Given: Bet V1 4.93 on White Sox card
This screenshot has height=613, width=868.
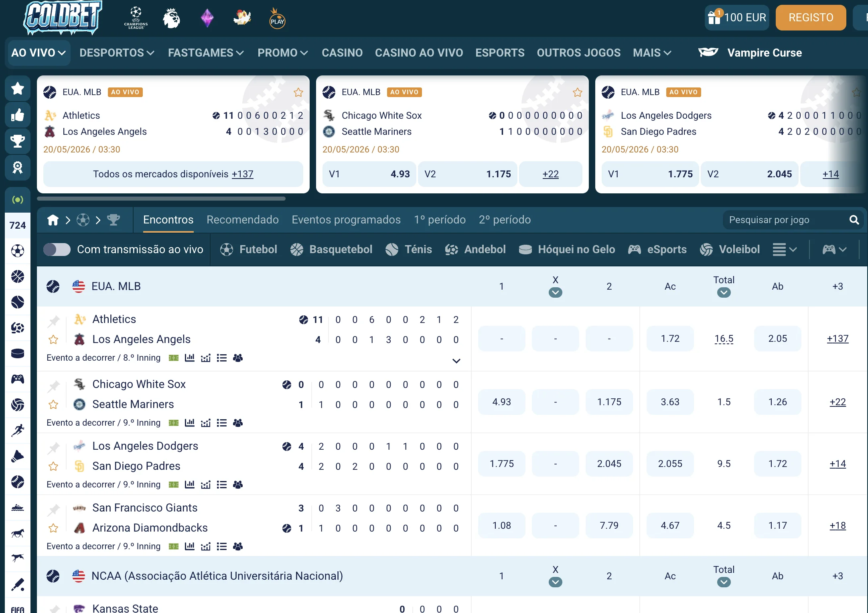Looking at the screenshot, I should [369, 174].
